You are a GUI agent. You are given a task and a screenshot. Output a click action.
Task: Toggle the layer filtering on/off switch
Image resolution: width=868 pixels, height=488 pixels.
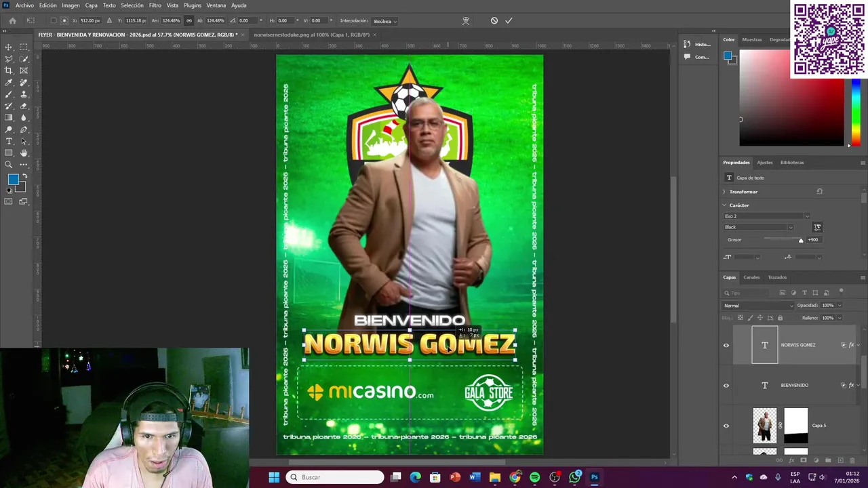tap(842, 291)
